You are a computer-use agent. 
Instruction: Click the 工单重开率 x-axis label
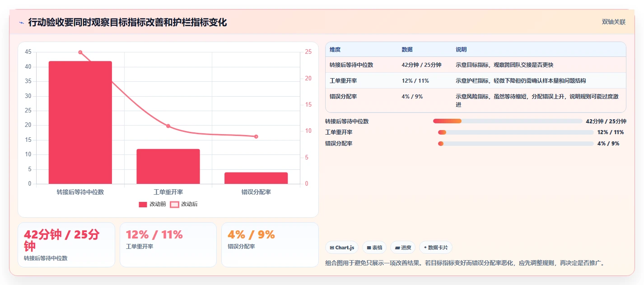[x=168, y=192]
